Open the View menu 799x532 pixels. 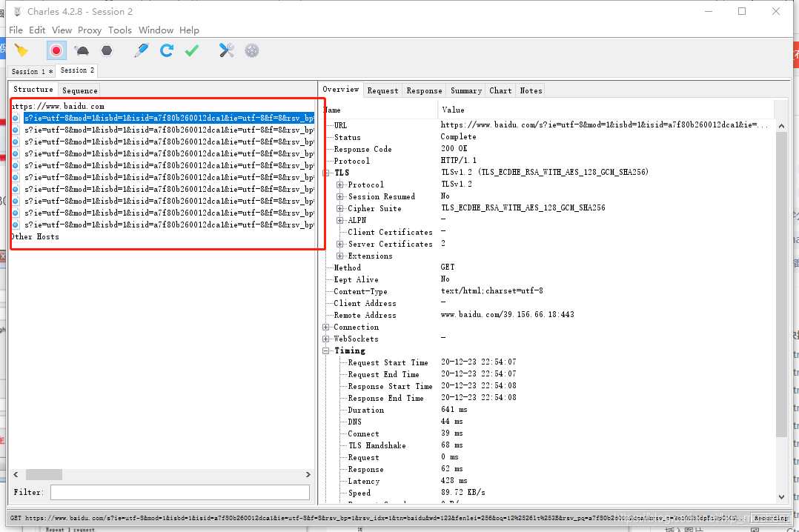(62, 30)
